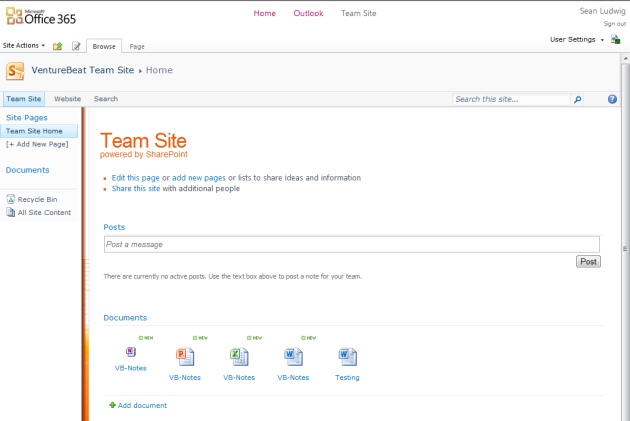The height and width of the screenshot is (421, 630).
Task: Select the Search navigation tab
Action: (x=106, y=99)
